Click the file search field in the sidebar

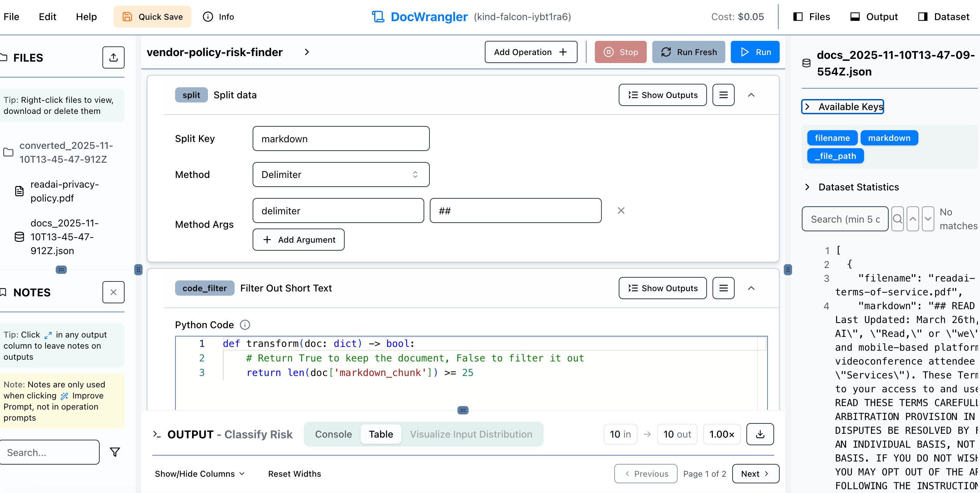pyautogui.click(x=50, y=452)
